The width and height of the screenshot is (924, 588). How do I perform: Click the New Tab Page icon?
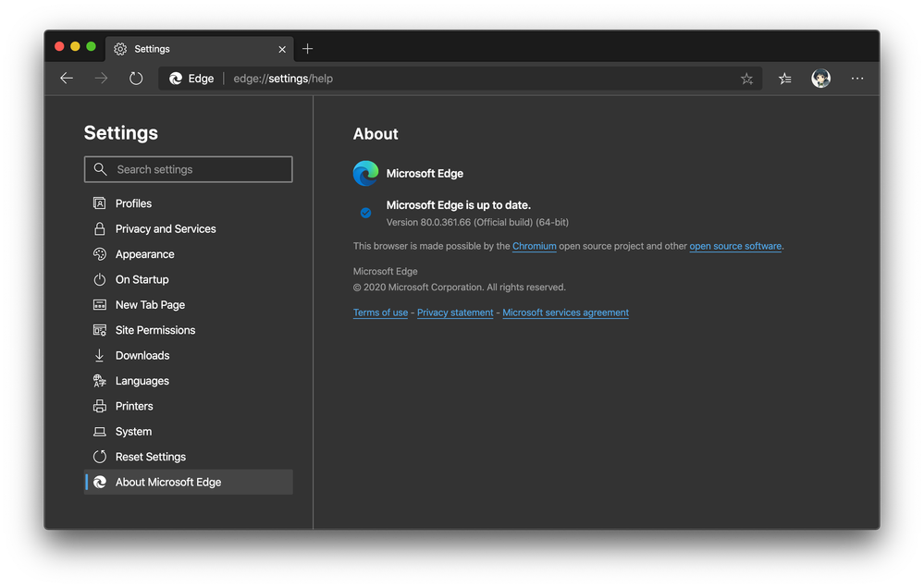coord(100,304)
